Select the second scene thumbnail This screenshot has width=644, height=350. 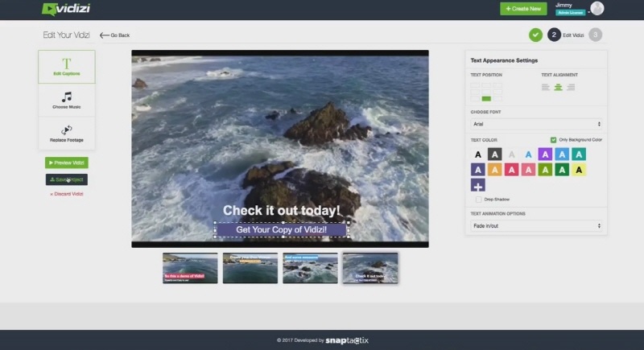[x=250, y=268]
